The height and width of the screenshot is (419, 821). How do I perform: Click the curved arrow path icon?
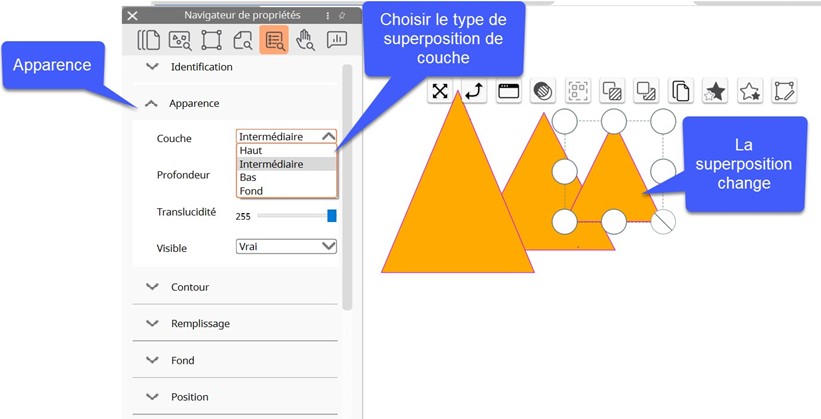(474, 91)
